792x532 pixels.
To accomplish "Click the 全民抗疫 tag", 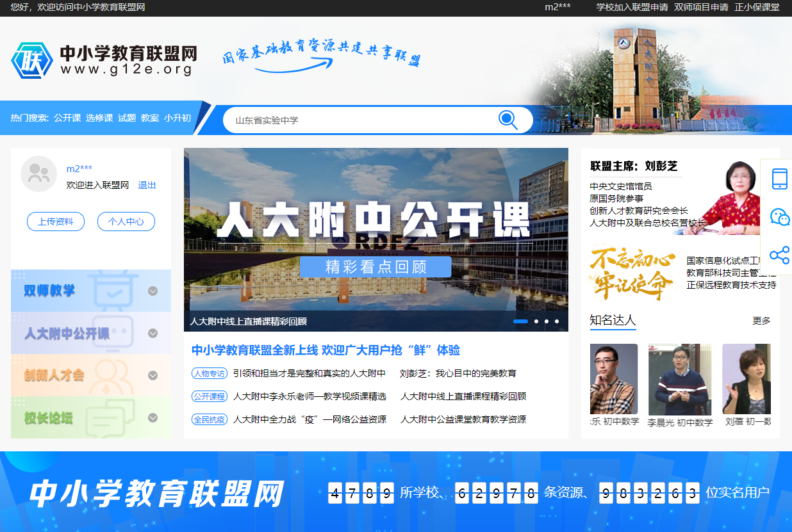I will point(210,419).
